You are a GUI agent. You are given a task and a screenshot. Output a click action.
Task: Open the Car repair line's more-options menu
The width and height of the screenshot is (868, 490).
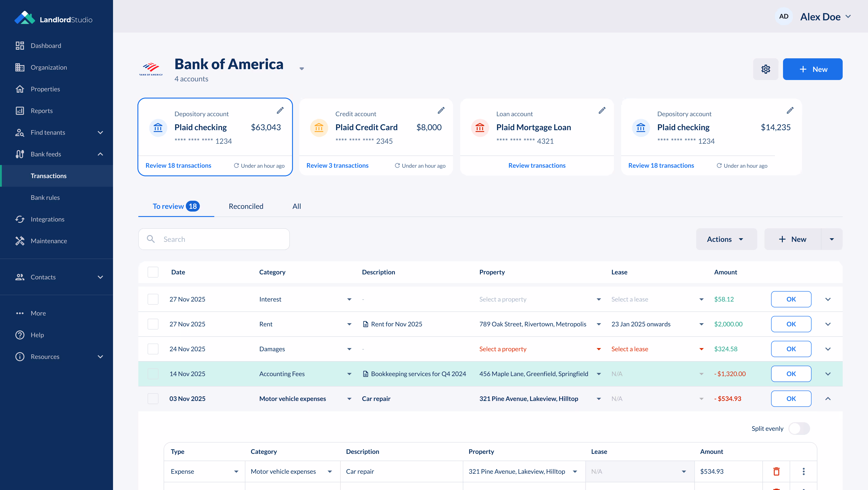click(x=803, y=471)
